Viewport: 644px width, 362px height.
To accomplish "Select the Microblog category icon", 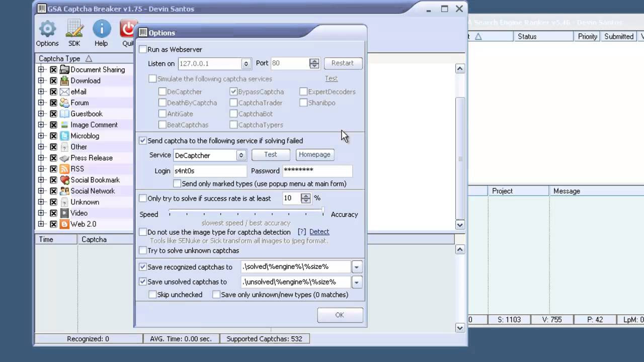I will [x=64, y=136].
